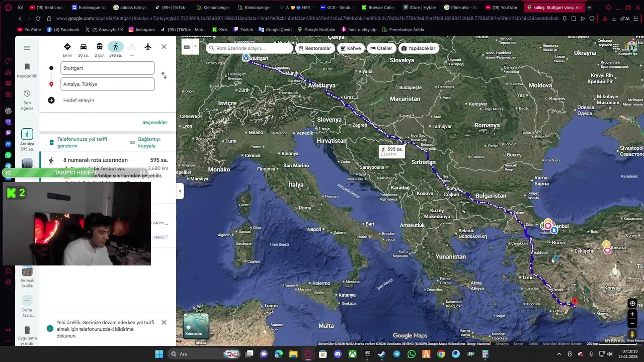
Task: Copy the link with Bağlantıyı kopyala
Action: (149, 142)
